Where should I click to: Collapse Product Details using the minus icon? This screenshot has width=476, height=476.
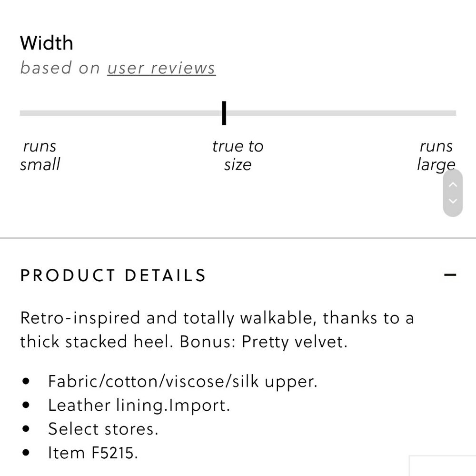click(x=450, y=275)
